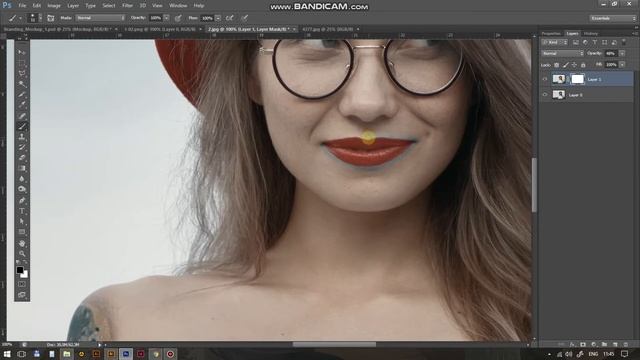Open Windows notification center
Screen dimensions: 640x360
coord(624,354)
